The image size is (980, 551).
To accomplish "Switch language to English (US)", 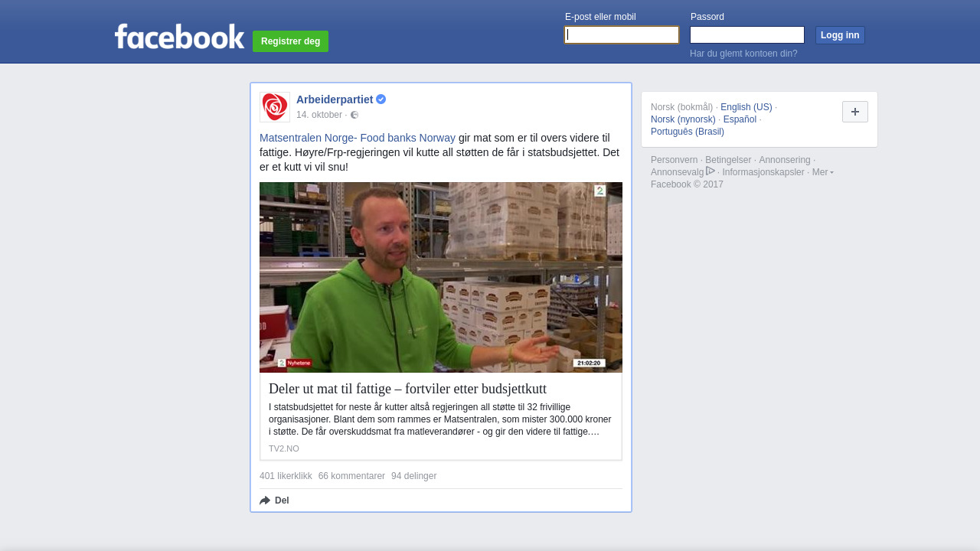I will coord(746,107).
